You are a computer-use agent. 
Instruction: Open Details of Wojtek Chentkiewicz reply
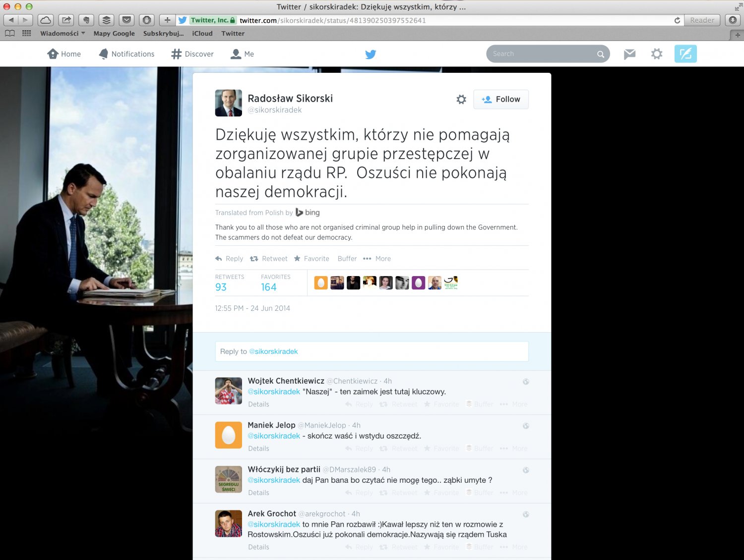tap(258, 404)
